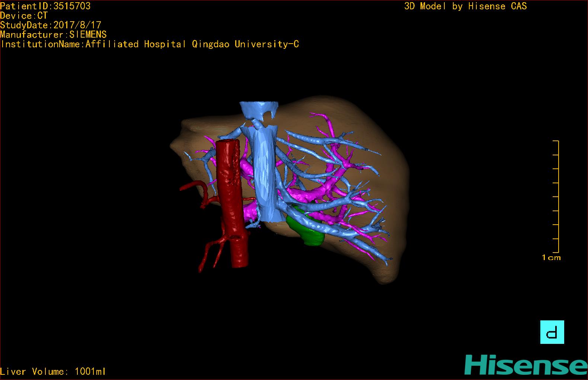Click the '3D Model by Hisense CAS' title

[465, 6]
